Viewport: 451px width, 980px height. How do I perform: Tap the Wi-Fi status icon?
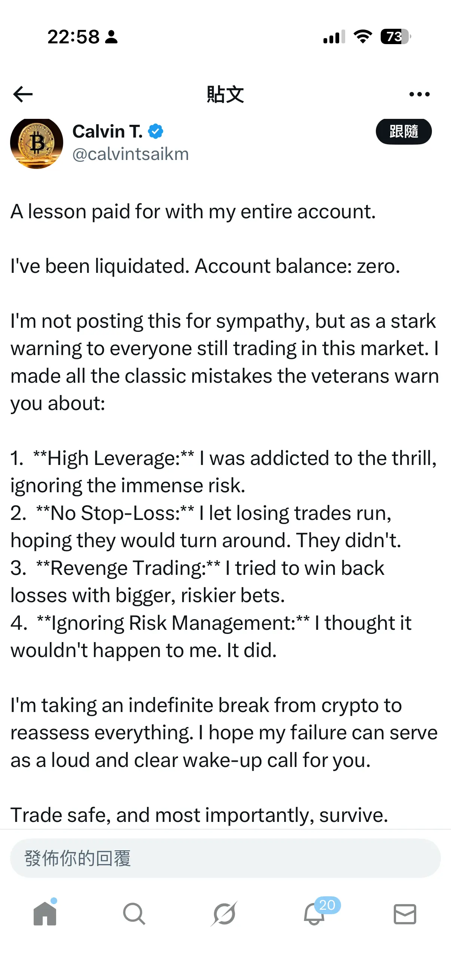coord(363,37)
